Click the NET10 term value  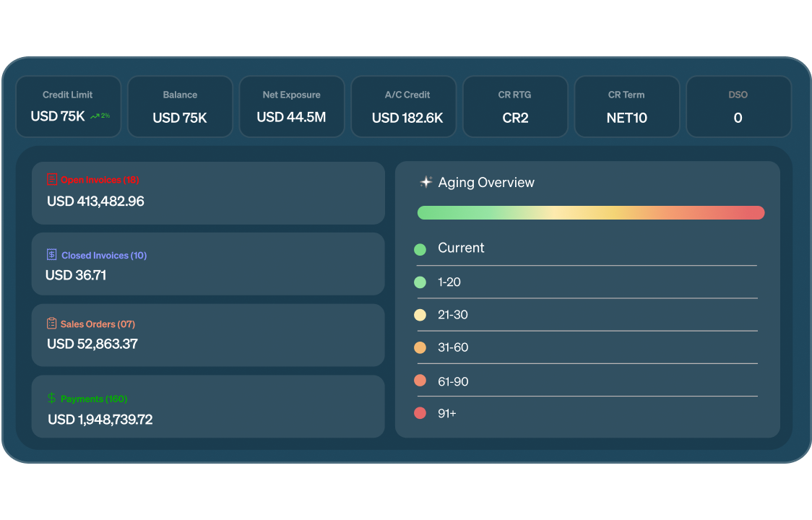(627, 118)
